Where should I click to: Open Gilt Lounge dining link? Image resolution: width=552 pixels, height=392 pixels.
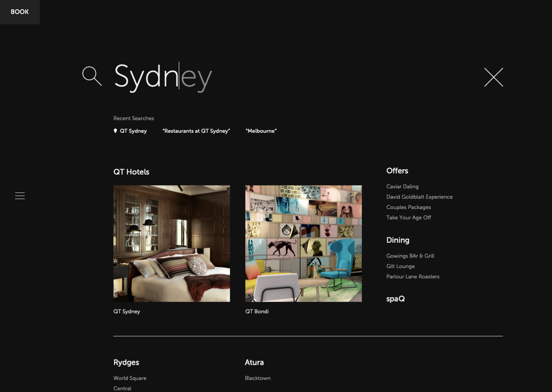(x=400, y=266)
